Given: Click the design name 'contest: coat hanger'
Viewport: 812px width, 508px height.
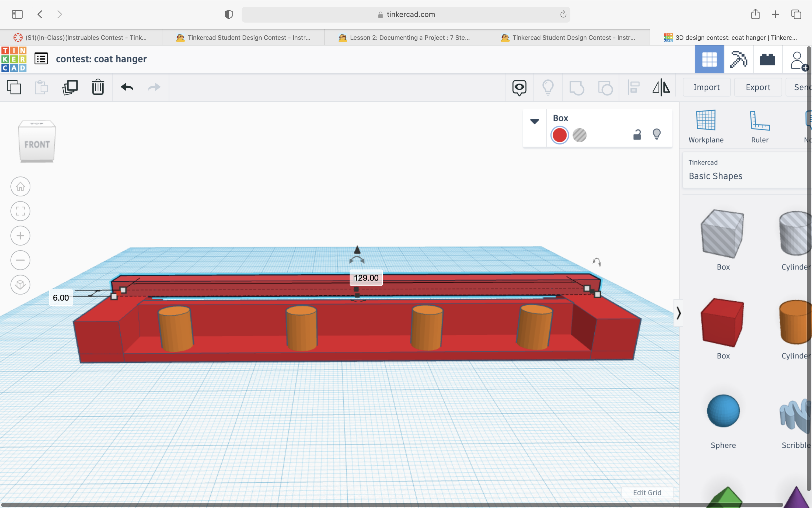Looking at the screenshot, I should point(101,59).
